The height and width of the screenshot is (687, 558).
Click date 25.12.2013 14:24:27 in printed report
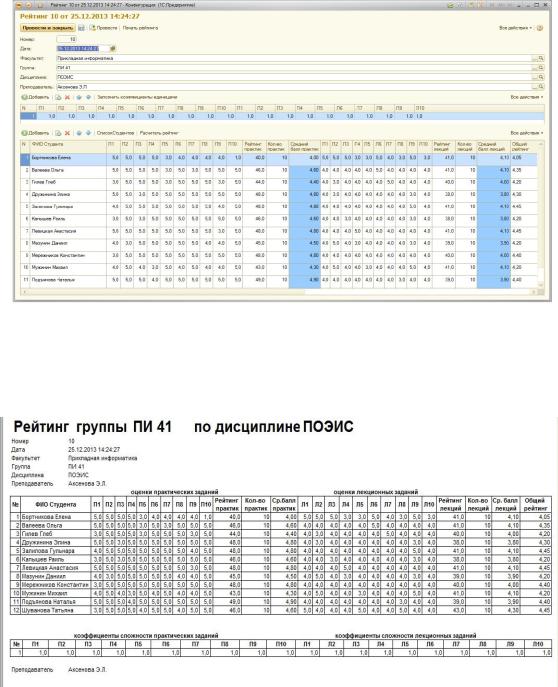tap(94, 450)
